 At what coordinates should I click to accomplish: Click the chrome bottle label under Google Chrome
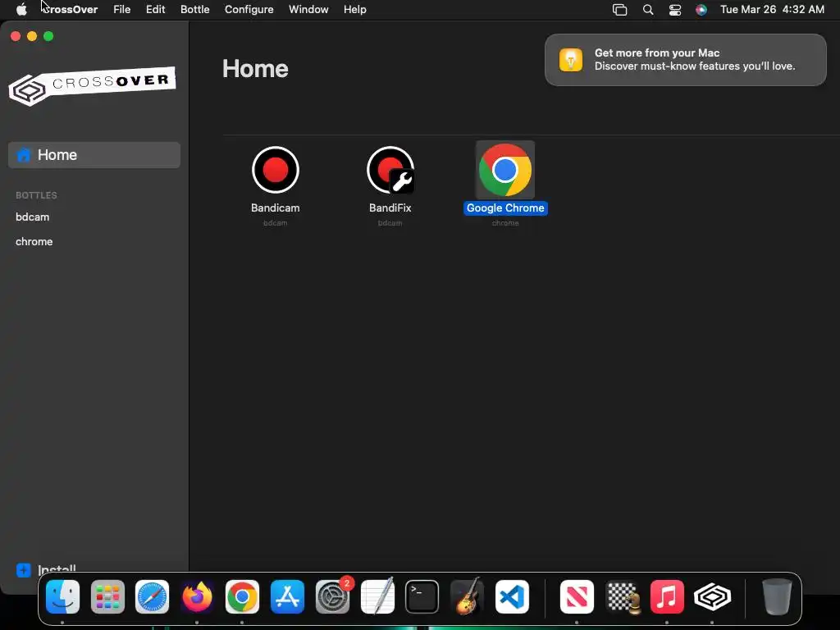coord(505,223)
